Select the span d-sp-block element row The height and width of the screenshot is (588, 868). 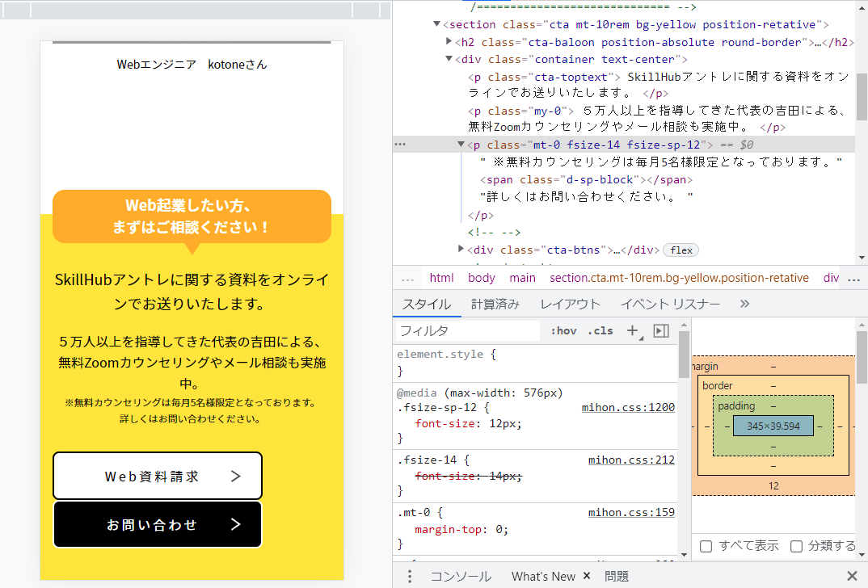[586, 180]
